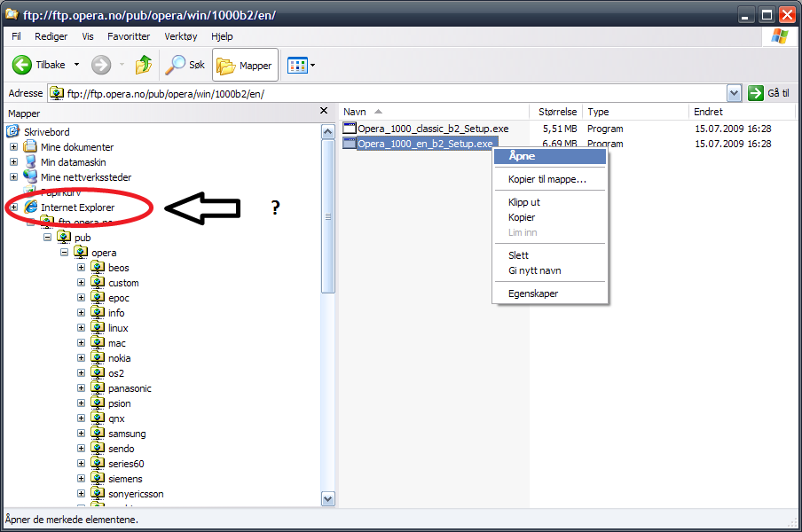Open the Favoritter menu
The image size is (802, 532).
coord(129,36)
